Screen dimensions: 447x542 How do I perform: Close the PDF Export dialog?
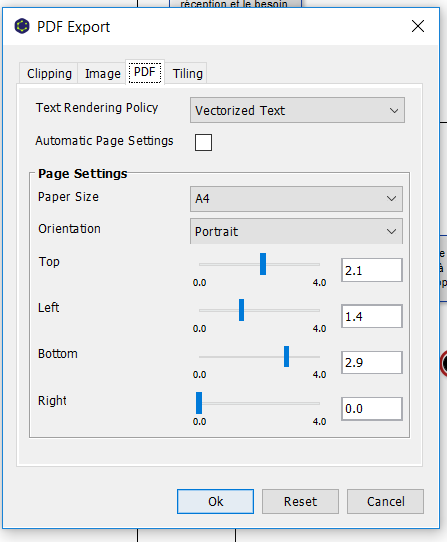coord(418,26)
